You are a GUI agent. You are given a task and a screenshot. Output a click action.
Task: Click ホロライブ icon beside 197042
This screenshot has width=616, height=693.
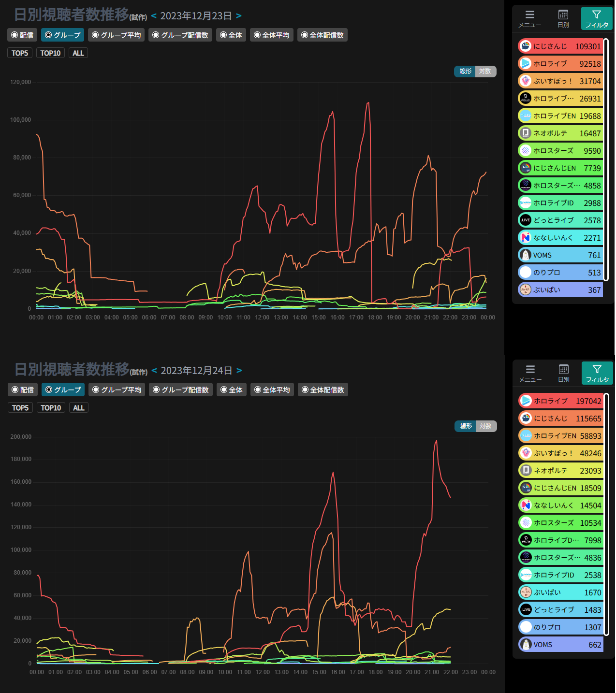coord(526,401)
